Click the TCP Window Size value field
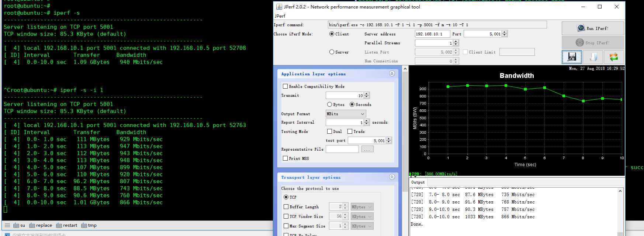The height and width of the screenshot is (236, 644). click(336, 216)
